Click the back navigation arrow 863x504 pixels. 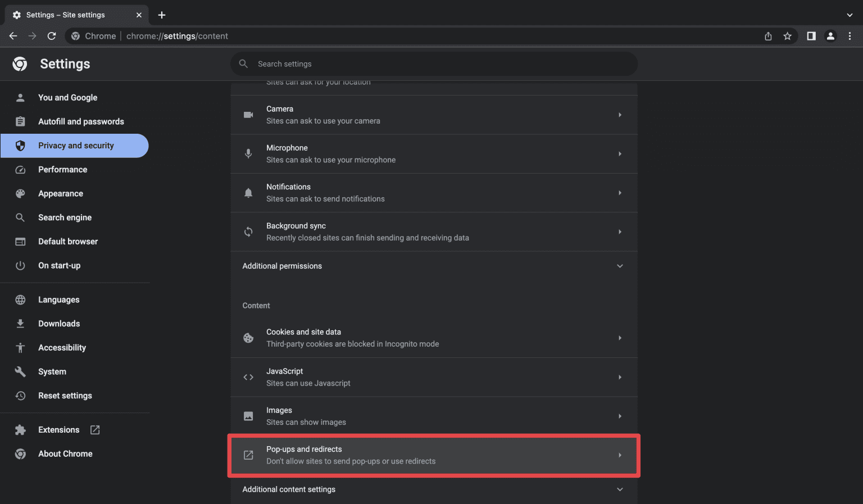tap(13, 36)
